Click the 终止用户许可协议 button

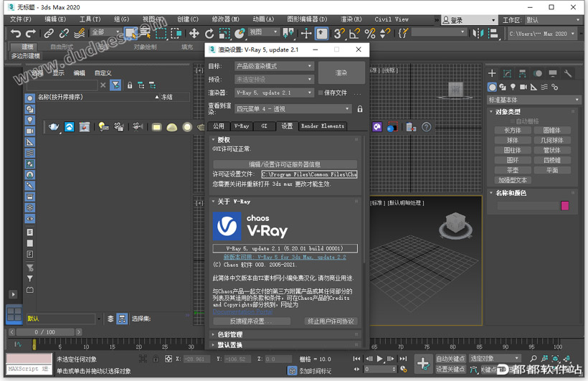[331, 321]
